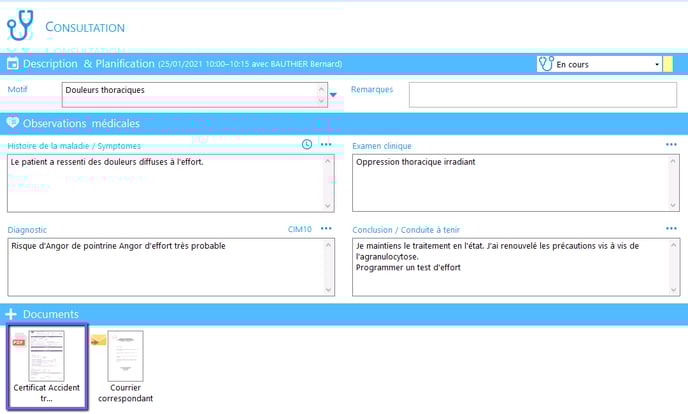This screenshot has height=414, width=688.
Task: Open the En cours status dropdown
Action: click(x=657, y=64)
